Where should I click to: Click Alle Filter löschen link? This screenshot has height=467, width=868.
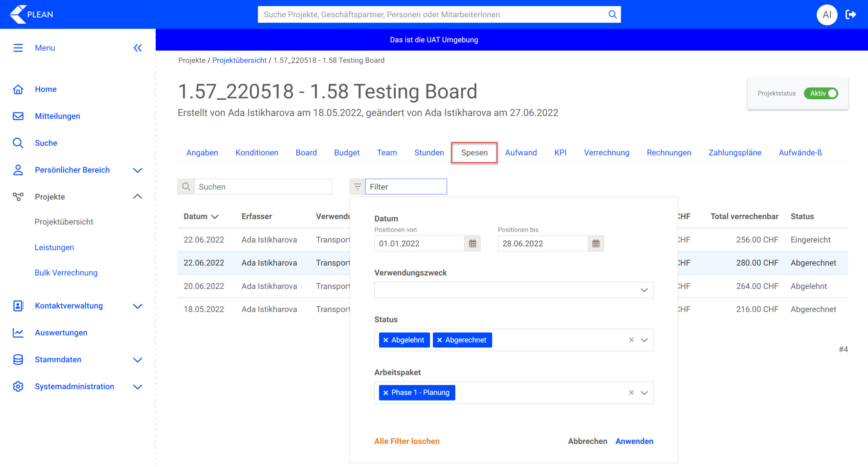pos(407,441)
